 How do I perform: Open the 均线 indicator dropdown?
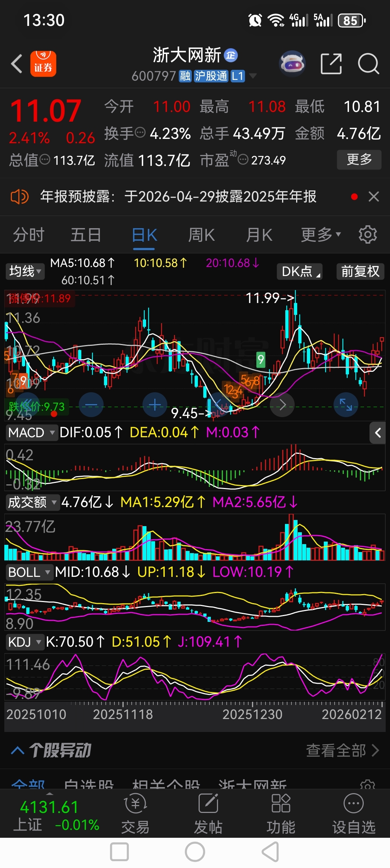pyautogui.click(x=25, y=271)
